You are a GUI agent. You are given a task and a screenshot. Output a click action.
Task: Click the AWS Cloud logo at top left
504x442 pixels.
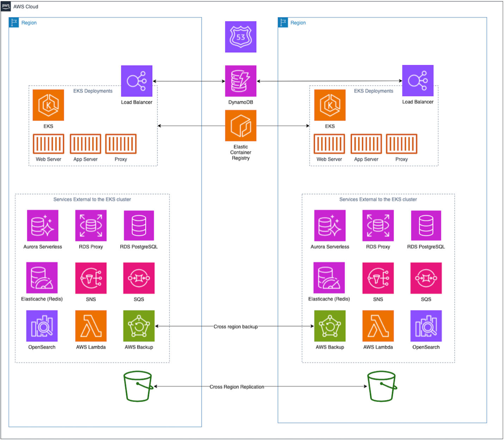click(x=6, y=6)
